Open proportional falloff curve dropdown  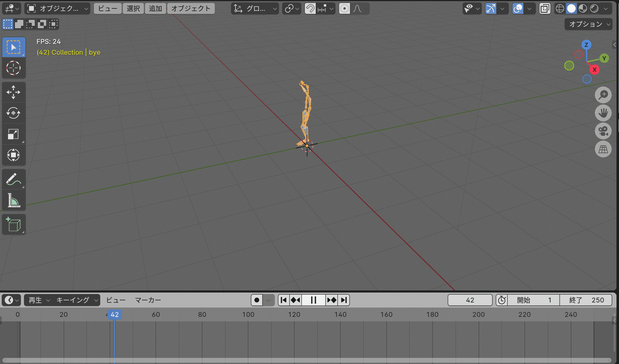360,8
